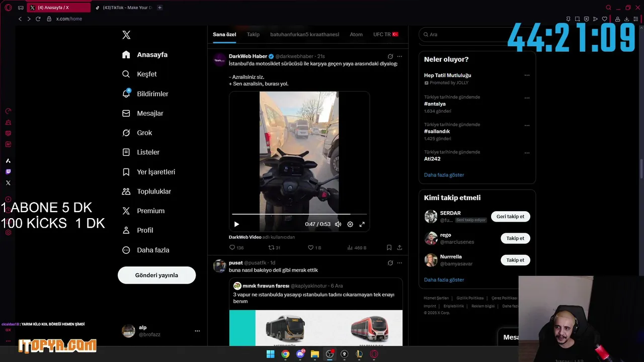Screen dimensions: 644x362
Task: Reload the browser page
Action: pyautogui.click(x=38, y=19)
